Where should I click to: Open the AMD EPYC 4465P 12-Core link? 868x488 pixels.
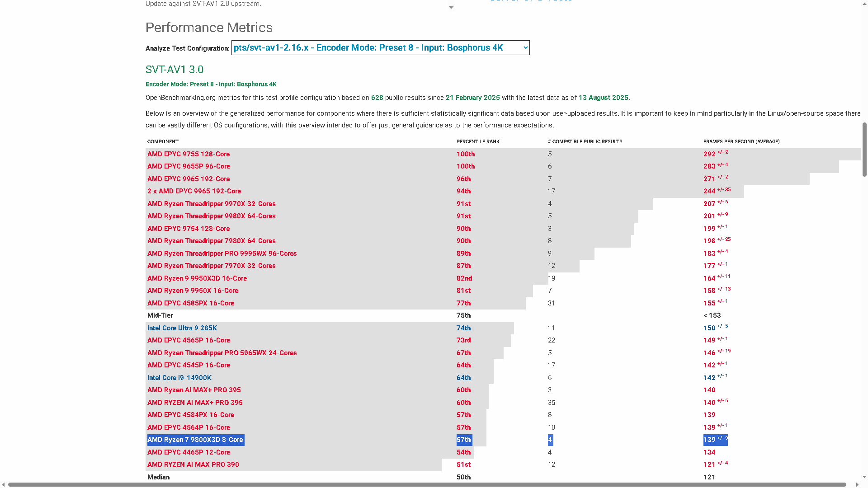[x=189, y=452]
